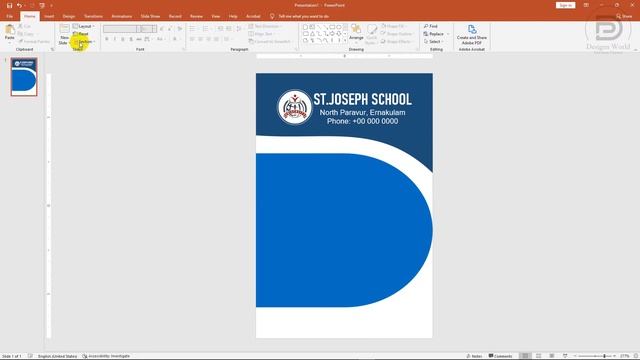Switch to the Transitions tab
This screenshot has width=640, height=360.
pyautogui.click(x=93, y=16)
